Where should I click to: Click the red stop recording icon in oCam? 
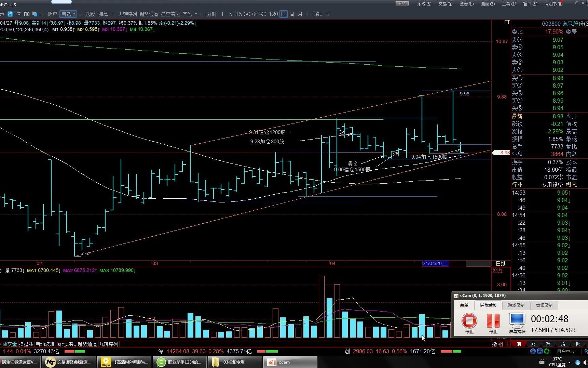(469, 321)
